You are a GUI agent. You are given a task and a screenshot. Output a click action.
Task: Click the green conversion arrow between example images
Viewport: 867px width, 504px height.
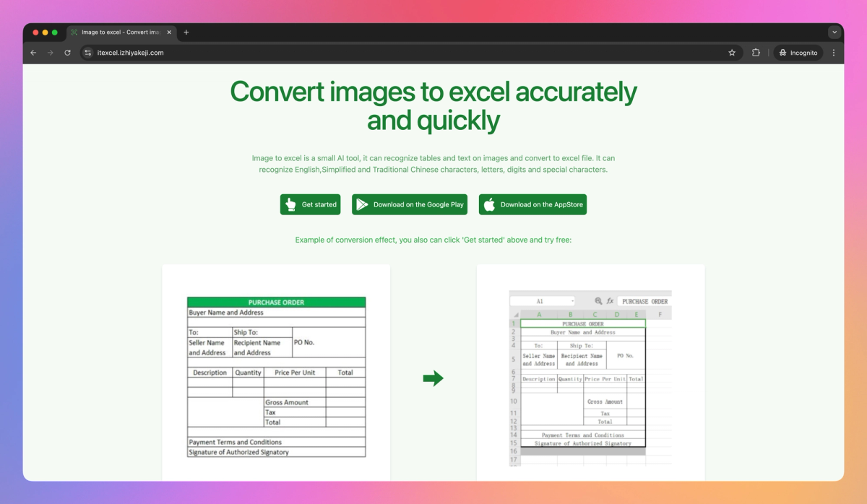(433, 377)
